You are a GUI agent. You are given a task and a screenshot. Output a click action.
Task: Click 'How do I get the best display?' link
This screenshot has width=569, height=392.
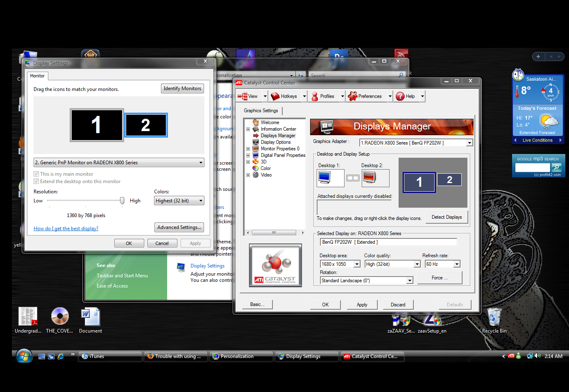tap(66, 229)
